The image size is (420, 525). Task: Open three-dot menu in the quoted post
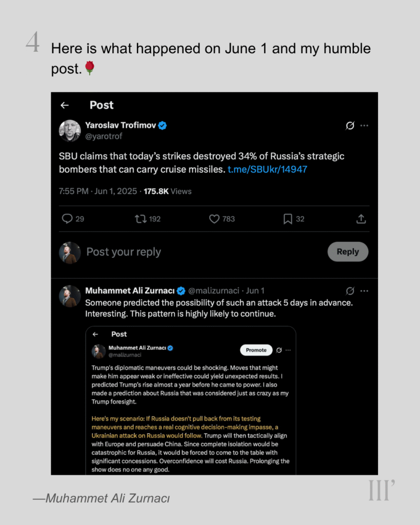[x=288, y=350]
